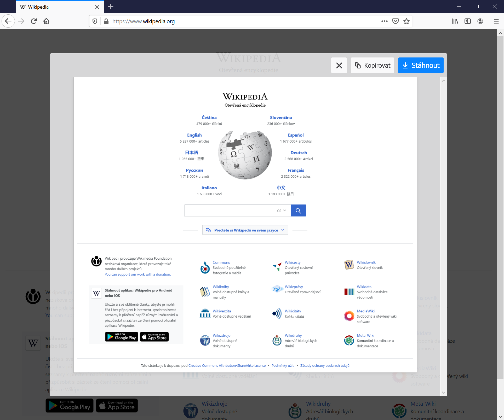
Task: Open the Español Wikipedia link
Action: (296, 135)
